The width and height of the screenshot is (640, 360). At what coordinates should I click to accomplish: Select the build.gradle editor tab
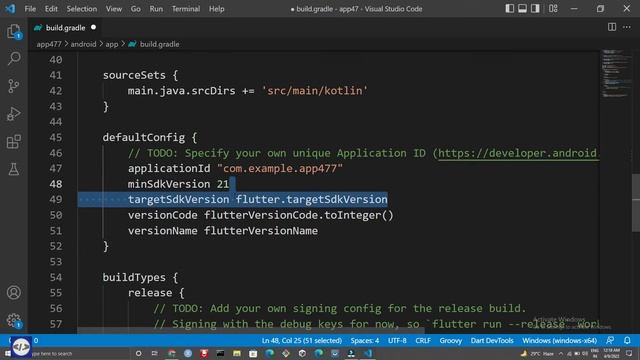(65, 28)
